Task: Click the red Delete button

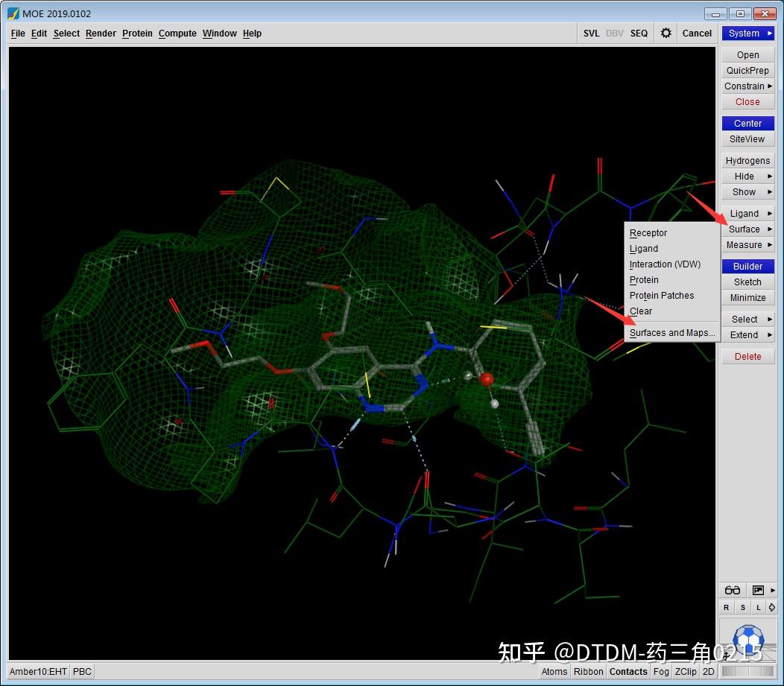Action: tap(747, 356)
